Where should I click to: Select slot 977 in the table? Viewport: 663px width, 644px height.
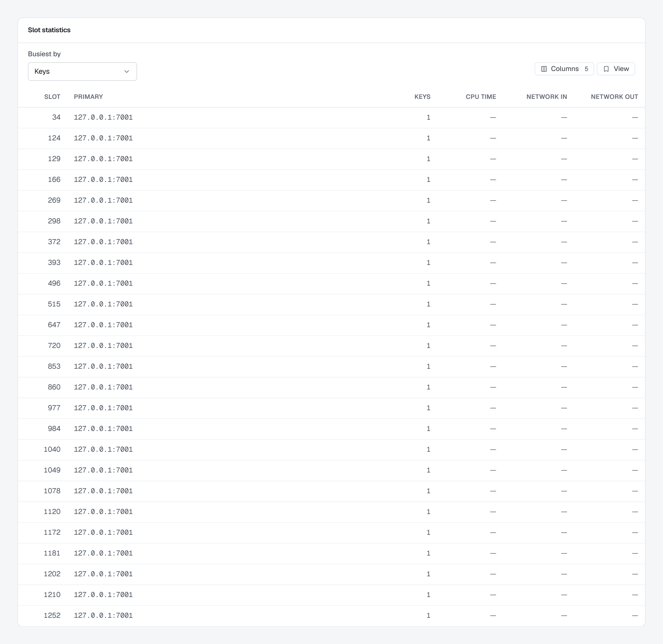tap(331, 408)
